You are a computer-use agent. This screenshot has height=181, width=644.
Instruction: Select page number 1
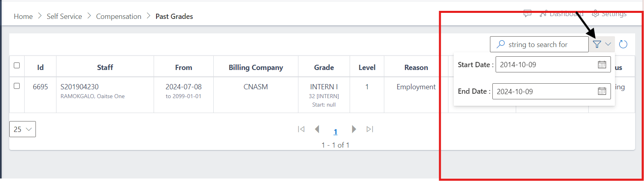click(336, 132)
